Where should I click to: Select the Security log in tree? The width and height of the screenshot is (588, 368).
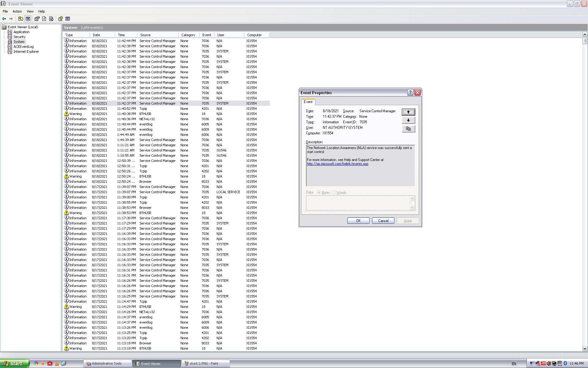pyautogui.click(x=19, y=37)
